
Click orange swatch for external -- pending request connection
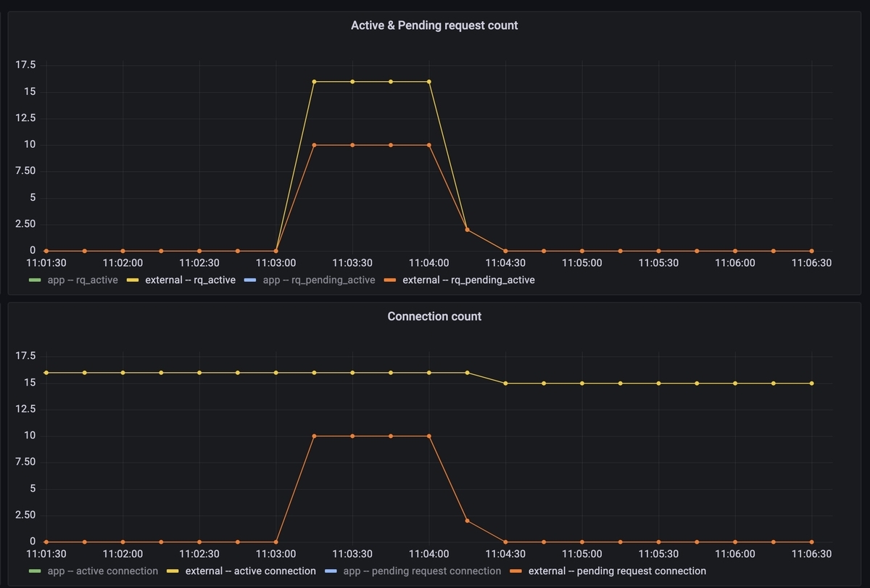[515, 571]
